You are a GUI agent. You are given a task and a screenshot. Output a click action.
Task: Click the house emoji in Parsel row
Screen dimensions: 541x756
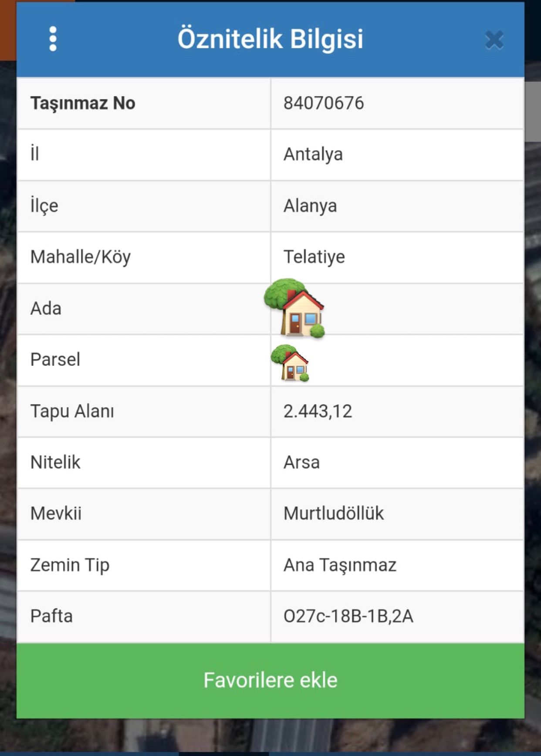290,363
